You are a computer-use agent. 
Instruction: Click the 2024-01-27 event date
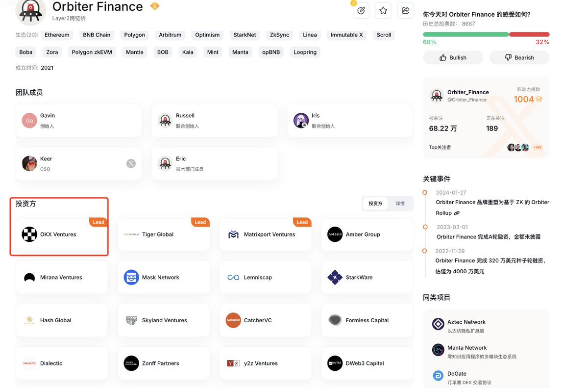(451, 193)
